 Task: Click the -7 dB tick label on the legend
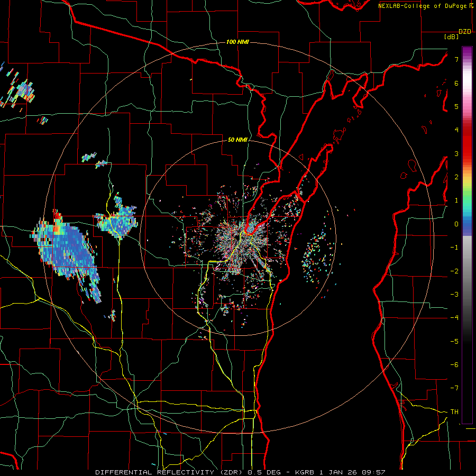(454, 388)
